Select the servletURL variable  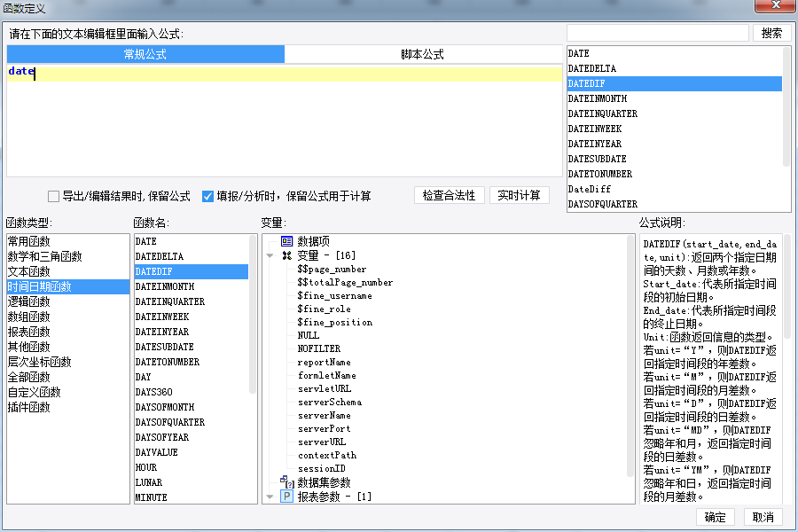click(325, 388)
